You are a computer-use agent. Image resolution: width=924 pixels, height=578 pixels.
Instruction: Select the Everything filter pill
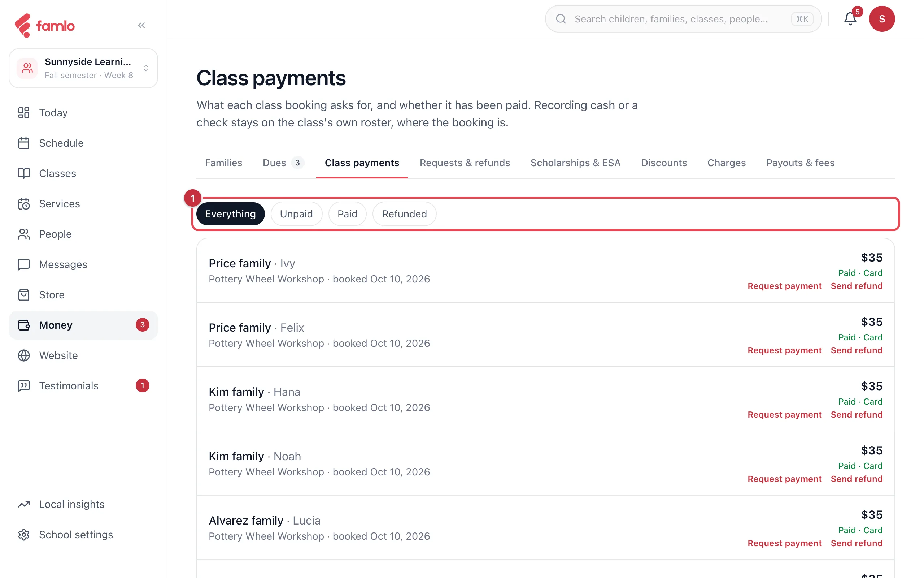[x=231, y=214]
